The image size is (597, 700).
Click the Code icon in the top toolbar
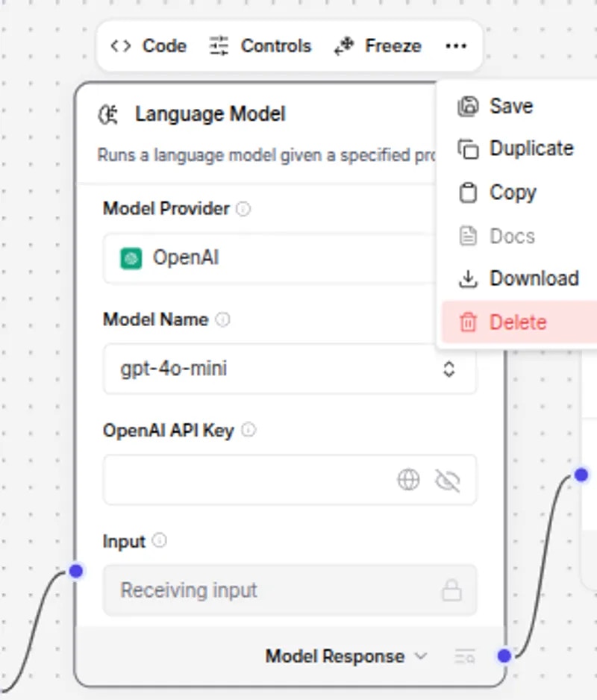pyautogui.click(x=120, y=46)
